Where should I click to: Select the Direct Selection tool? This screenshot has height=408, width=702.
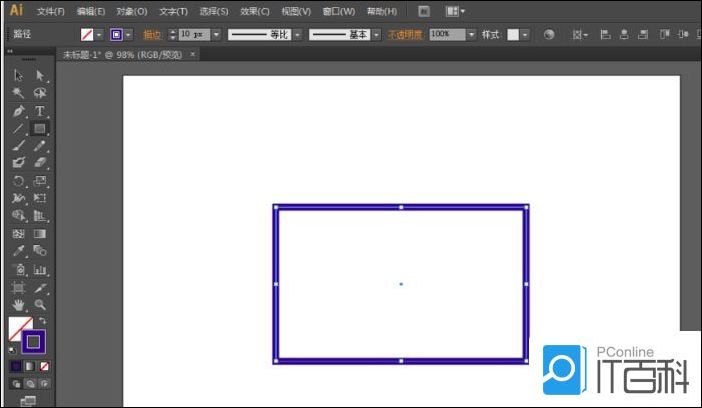[40, 75]
